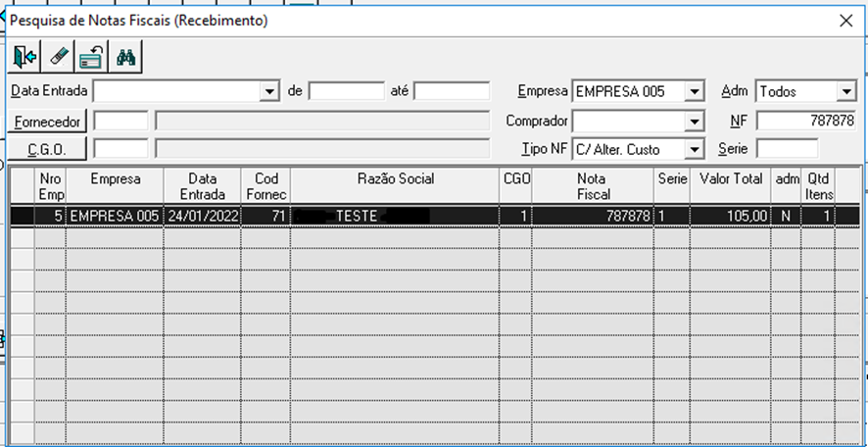Click the TESTE razão social cell
The width and height of the screenshot is (868, 447).
click(395, 216)
